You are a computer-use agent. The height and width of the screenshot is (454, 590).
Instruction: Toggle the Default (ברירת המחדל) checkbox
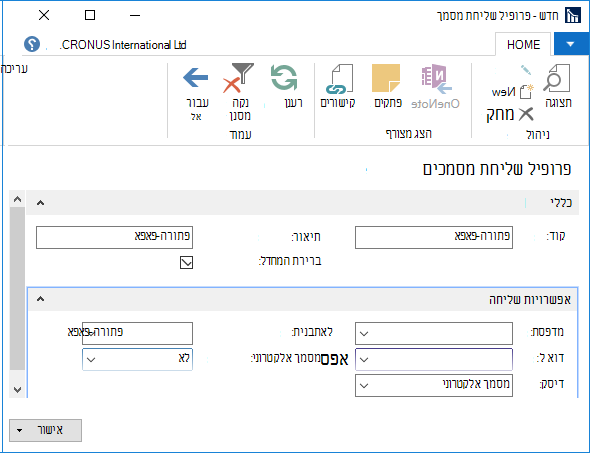pyautogui.click(x=186, y=262)
